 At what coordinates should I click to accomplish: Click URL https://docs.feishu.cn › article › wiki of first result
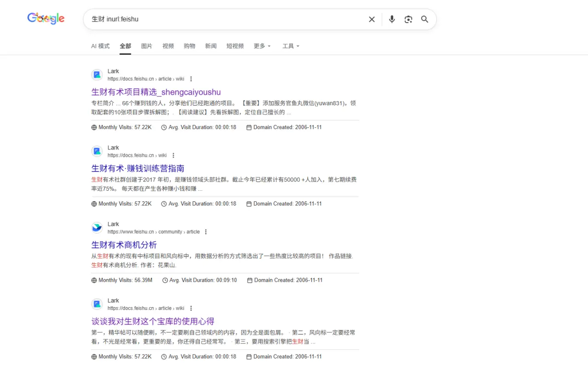coord(146,79)
